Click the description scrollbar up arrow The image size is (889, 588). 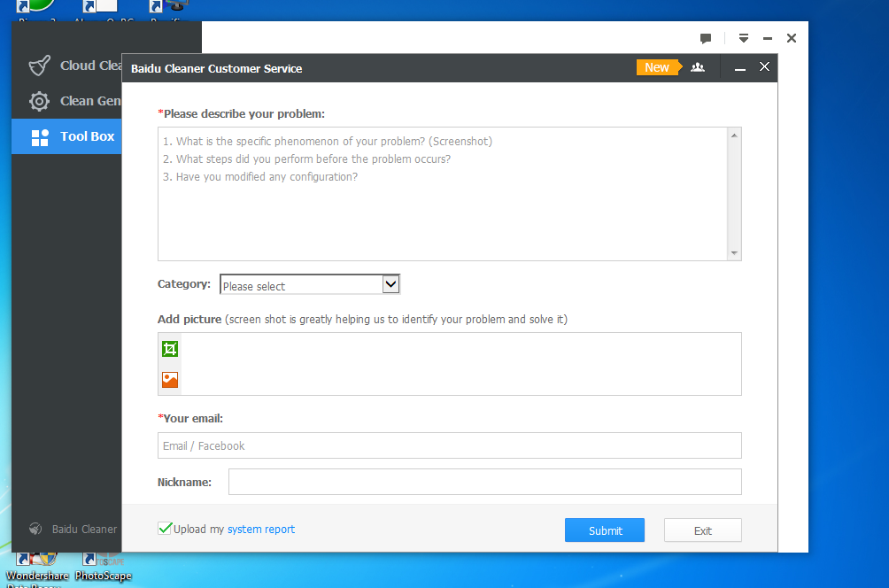pyautogui.click(x=734, y=135)
